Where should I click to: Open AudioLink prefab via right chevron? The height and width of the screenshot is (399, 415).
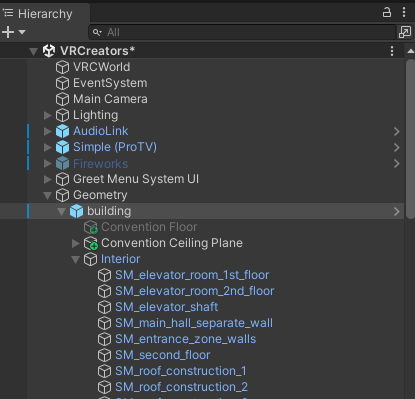397,131
